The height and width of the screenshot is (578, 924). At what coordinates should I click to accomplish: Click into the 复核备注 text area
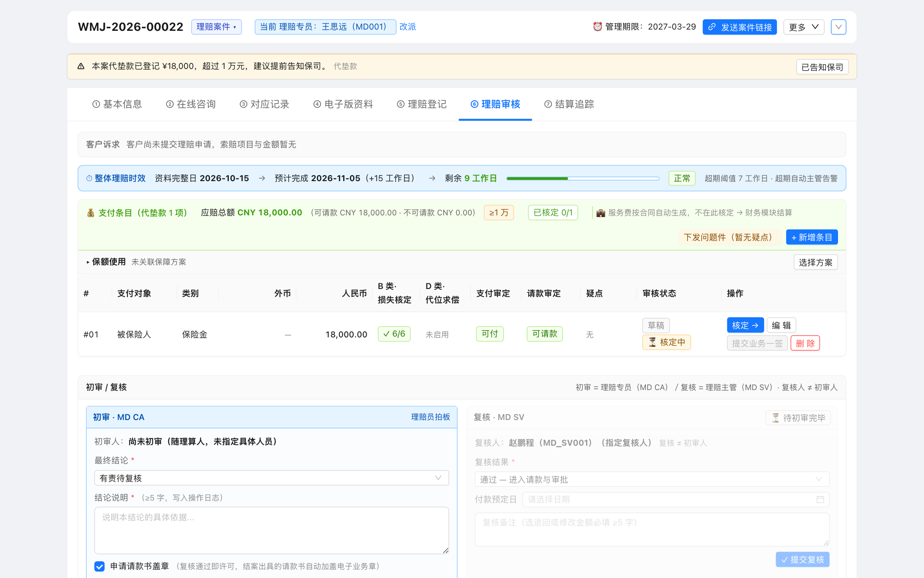coord(652,530)
